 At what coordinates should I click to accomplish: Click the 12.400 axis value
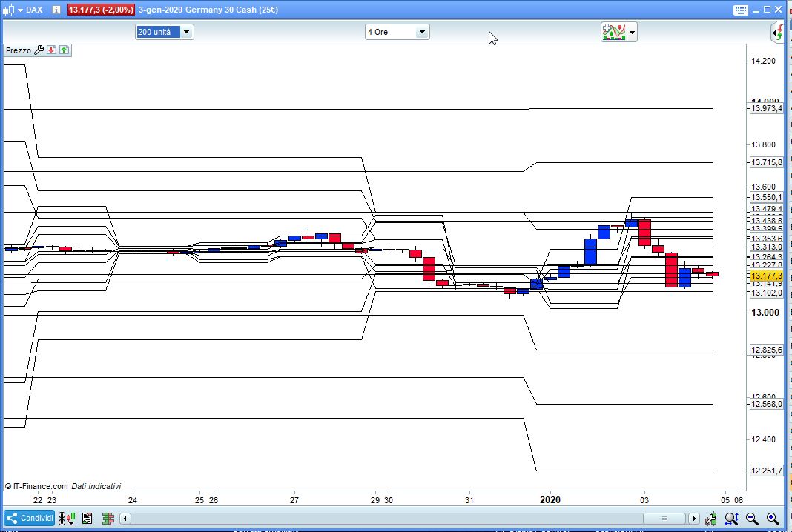(763, 439)
